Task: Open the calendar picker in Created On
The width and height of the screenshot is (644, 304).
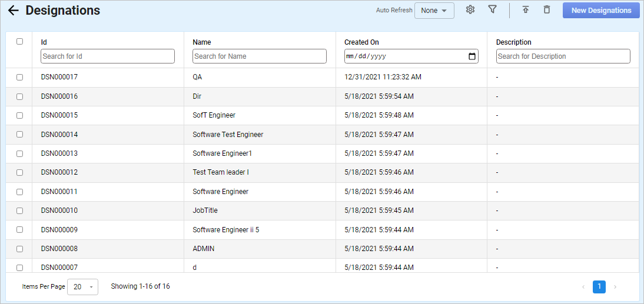Action: 472,56
